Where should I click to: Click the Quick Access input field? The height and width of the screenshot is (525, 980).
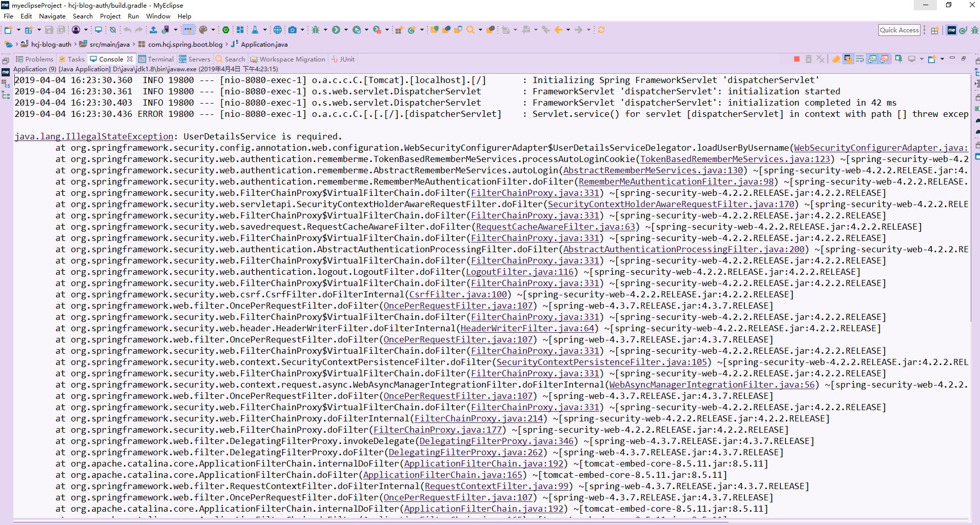click(899, 30)
